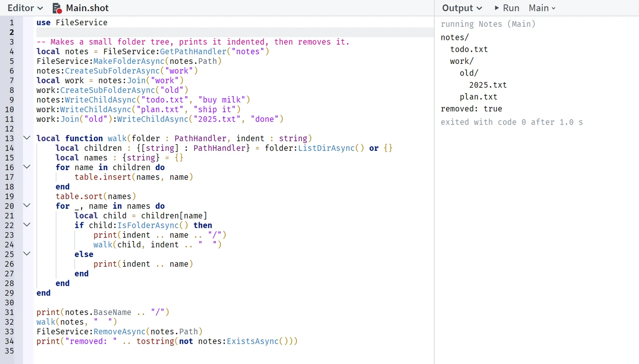Image resolution: width=639 pixels, height=364 pixels.
Task: Click 'ListDirAsync' on line 14
Action: point(327,148)
